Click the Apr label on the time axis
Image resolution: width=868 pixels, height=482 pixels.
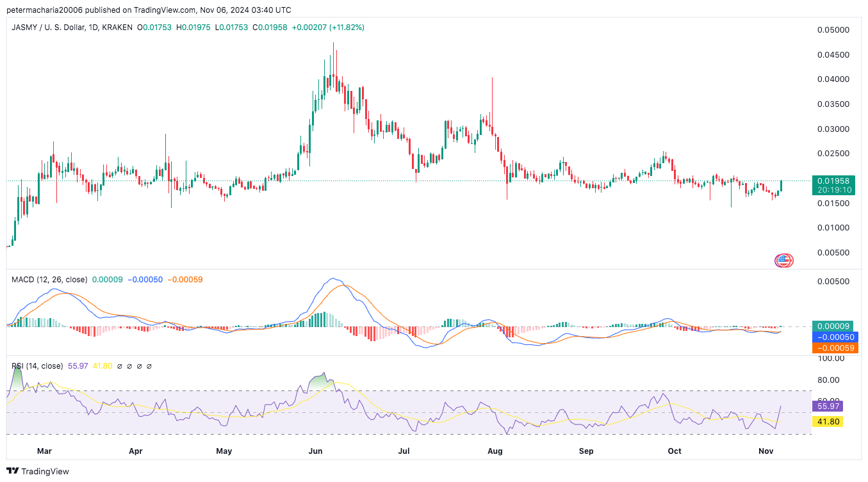coord(135,451)
